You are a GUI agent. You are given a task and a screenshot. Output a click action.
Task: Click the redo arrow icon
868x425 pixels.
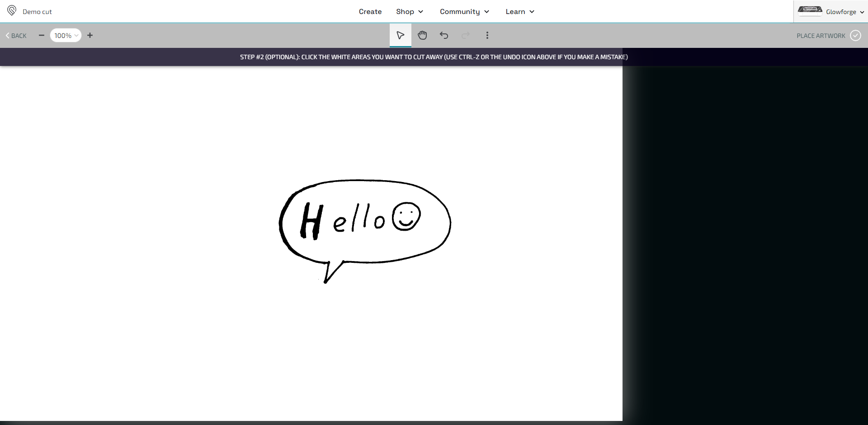point(466,35)
